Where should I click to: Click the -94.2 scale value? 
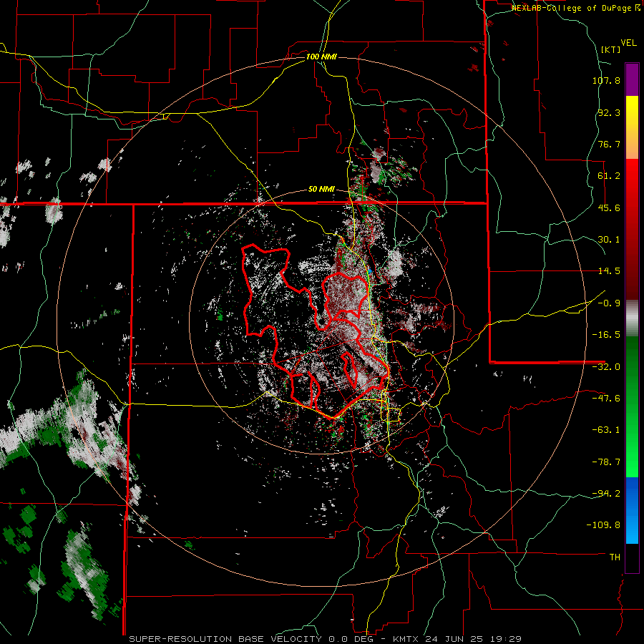[x=606, y=493]
